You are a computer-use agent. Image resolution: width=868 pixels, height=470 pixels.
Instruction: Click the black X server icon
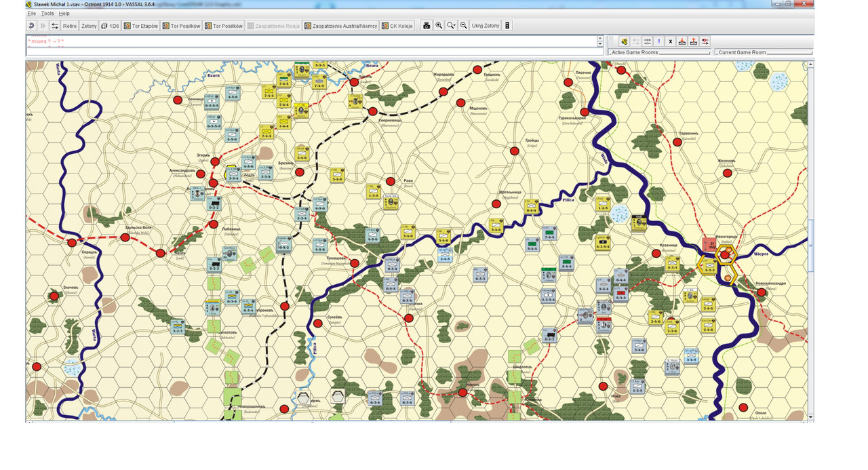671,41
